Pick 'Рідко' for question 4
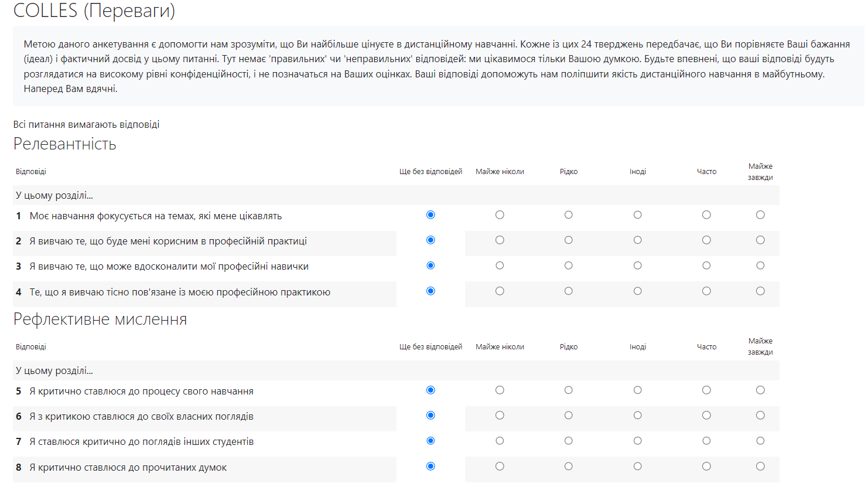 pos(569,291)
